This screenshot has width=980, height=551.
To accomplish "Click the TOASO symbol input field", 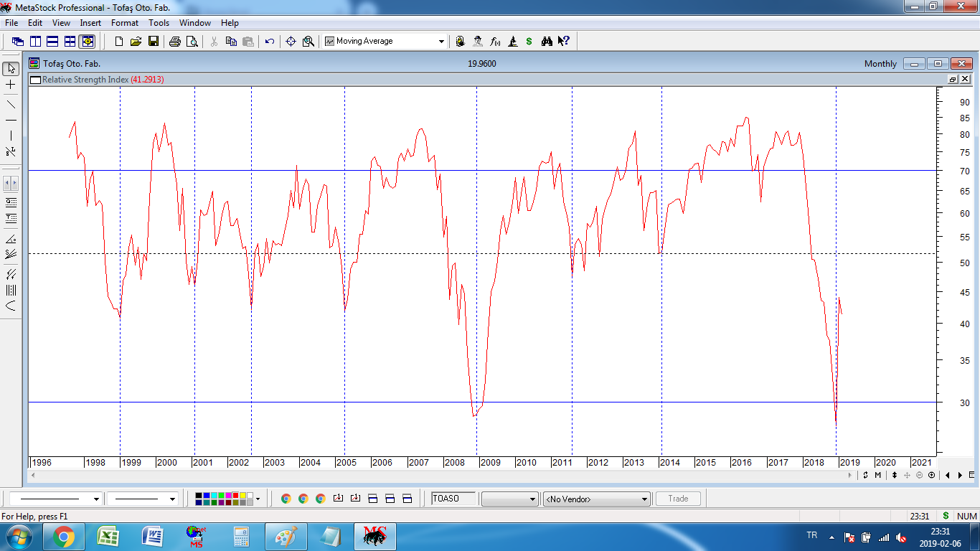I will tap(453, 499).
